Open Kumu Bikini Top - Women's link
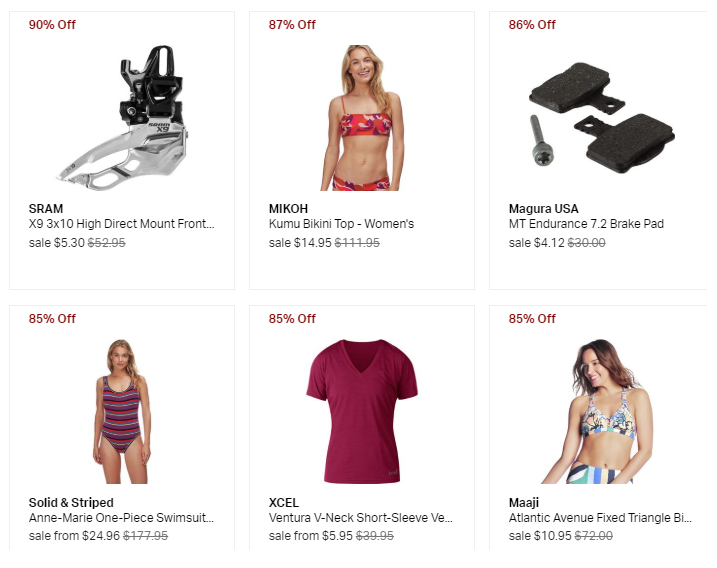This screenshot has width=717, height=568. [x=341, y=224]
